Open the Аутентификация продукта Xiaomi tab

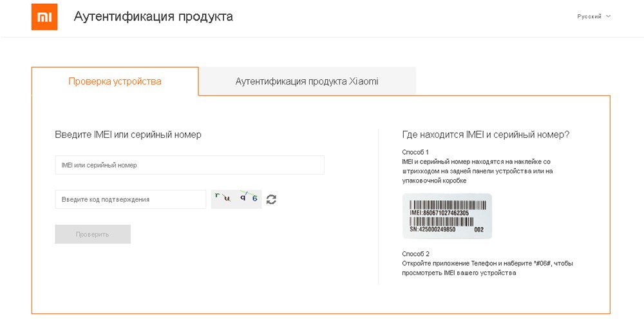click(x=307, y=82)
